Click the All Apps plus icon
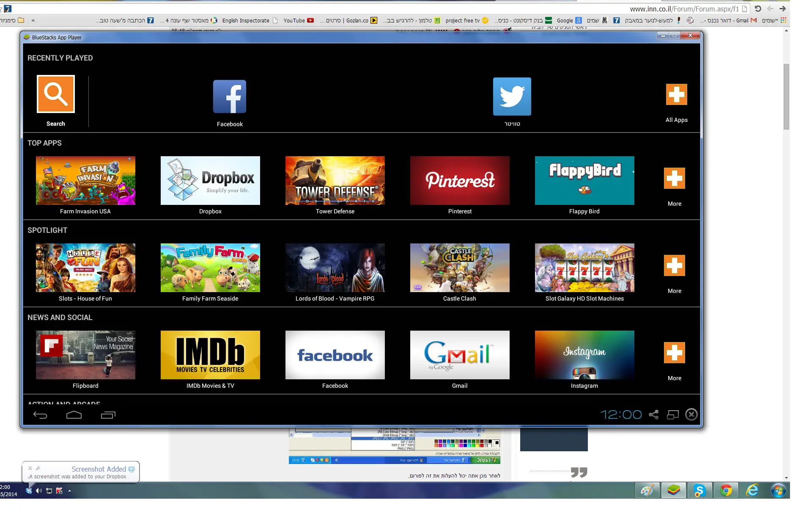Image resolution: width=812 pixels, height=508 pixels. point(676,94)
